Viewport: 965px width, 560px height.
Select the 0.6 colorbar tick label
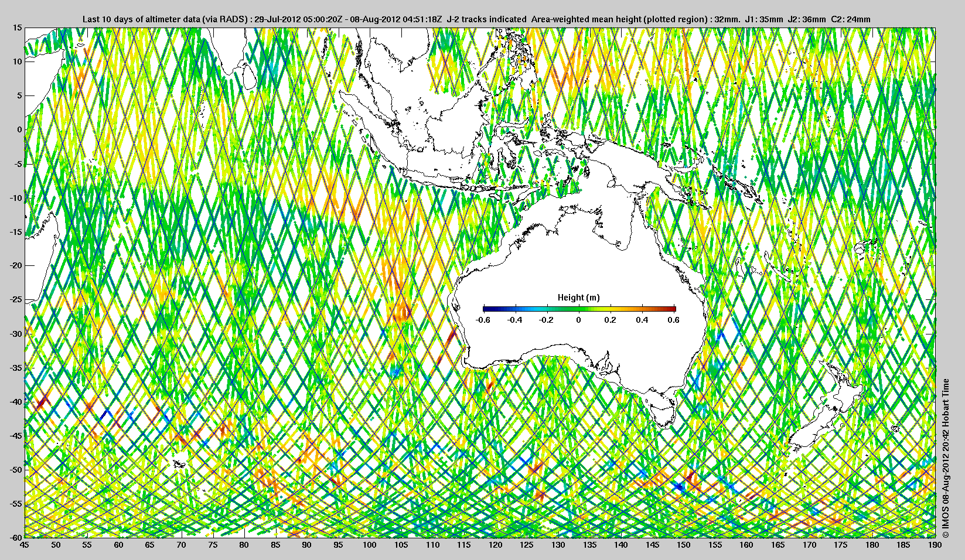pos(674,320)
